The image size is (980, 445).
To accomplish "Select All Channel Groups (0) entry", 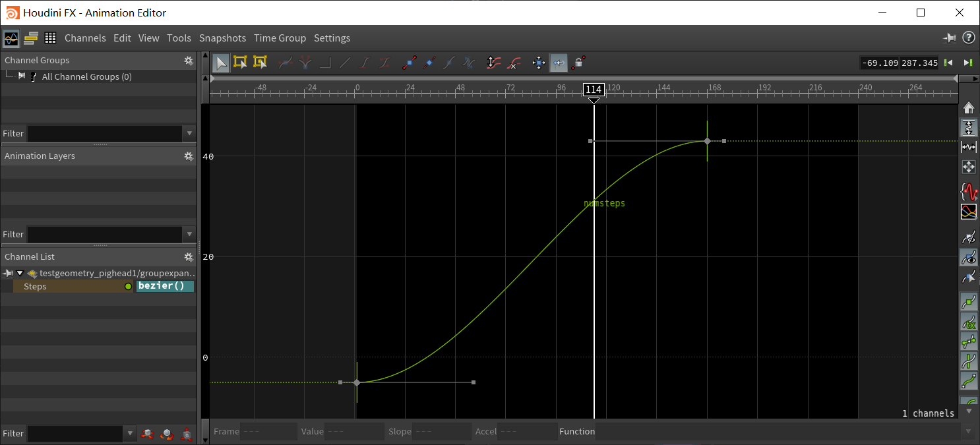I will [86, 76].
